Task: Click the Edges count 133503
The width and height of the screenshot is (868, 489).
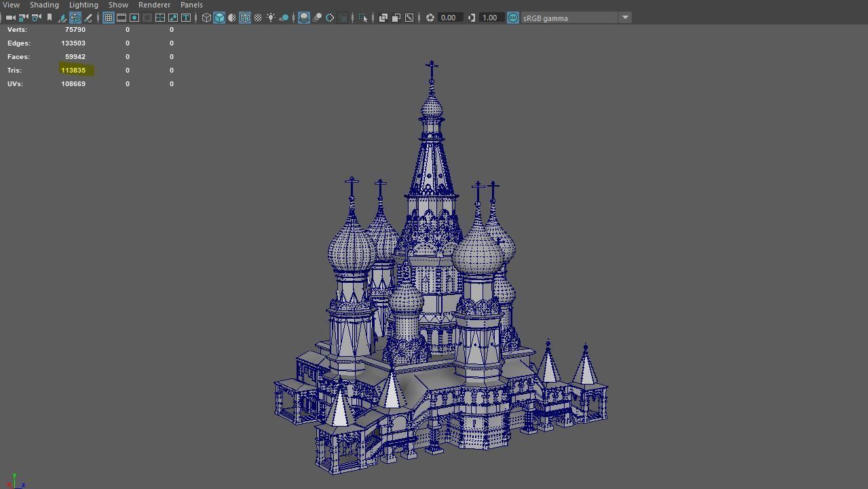Action: [73, 43]
